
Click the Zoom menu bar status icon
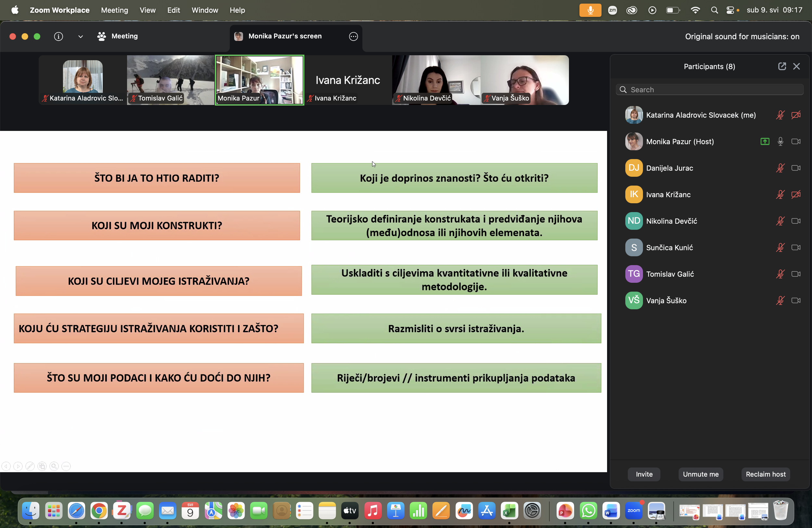coord(613,10)
